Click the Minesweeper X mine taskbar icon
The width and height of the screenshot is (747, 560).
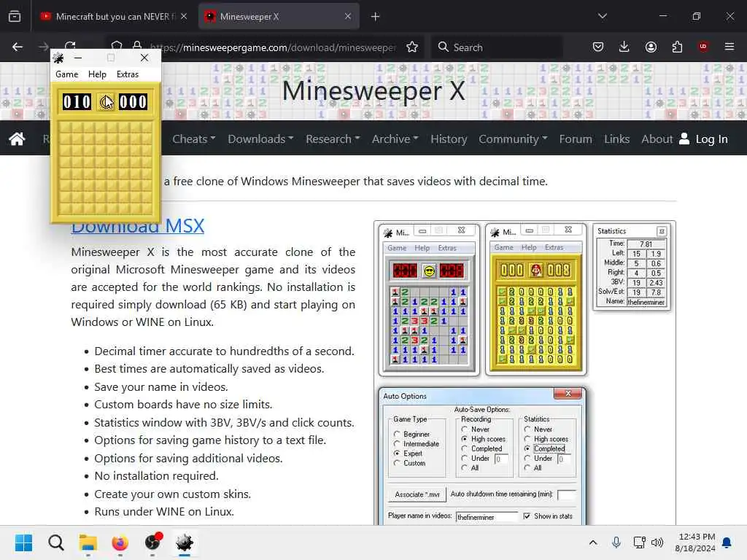tap(185, 542)
